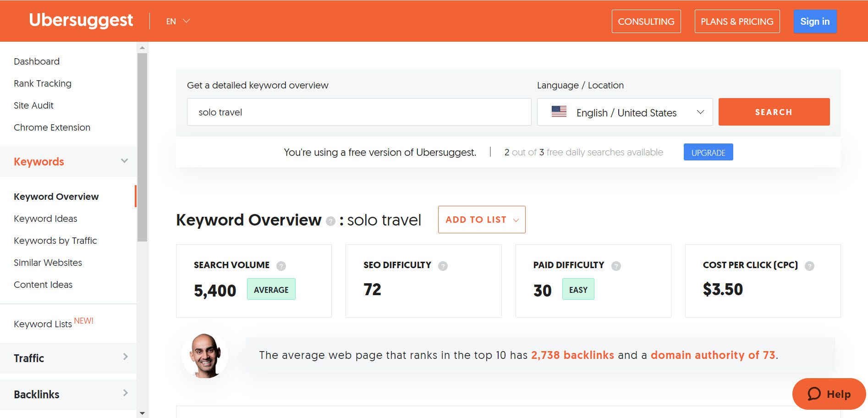The image size is (868, 418).
Task: Click the EASY paid difficulty badge
Action: (578, 289)
